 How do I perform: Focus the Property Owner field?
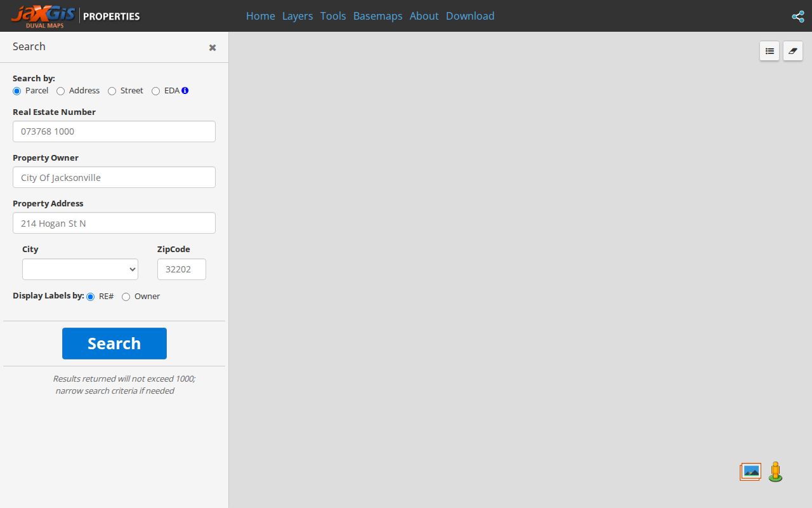tap(114, 177)
